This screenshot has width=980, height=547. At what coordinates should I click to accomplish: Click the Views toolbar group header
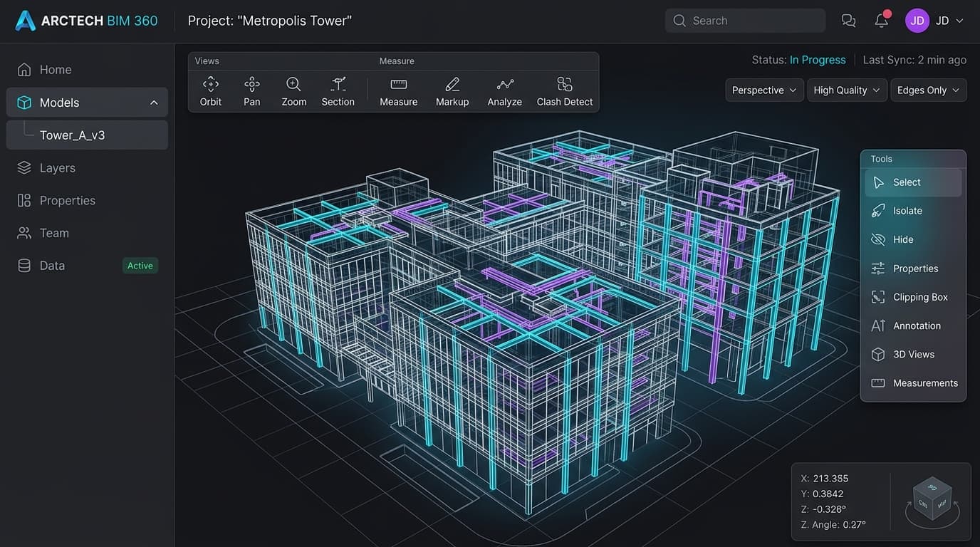pyautogui.click(x=207, y=61)
